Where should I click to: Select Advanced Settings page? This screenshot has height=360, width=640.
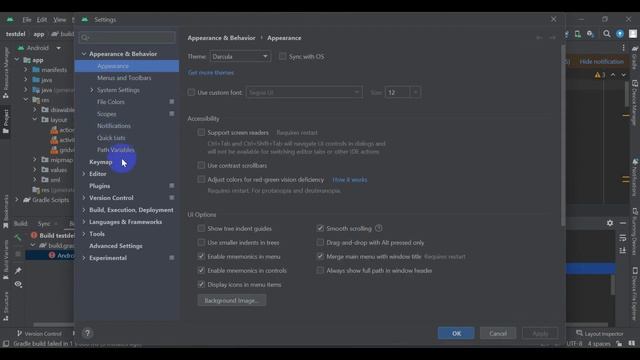(x=116, y=246)
